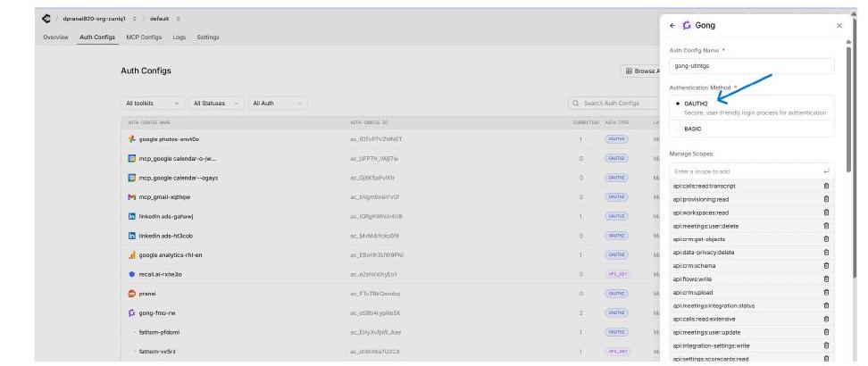
Task: Delete the api:meetings:integration:status scope
Action: coord(827,305)
